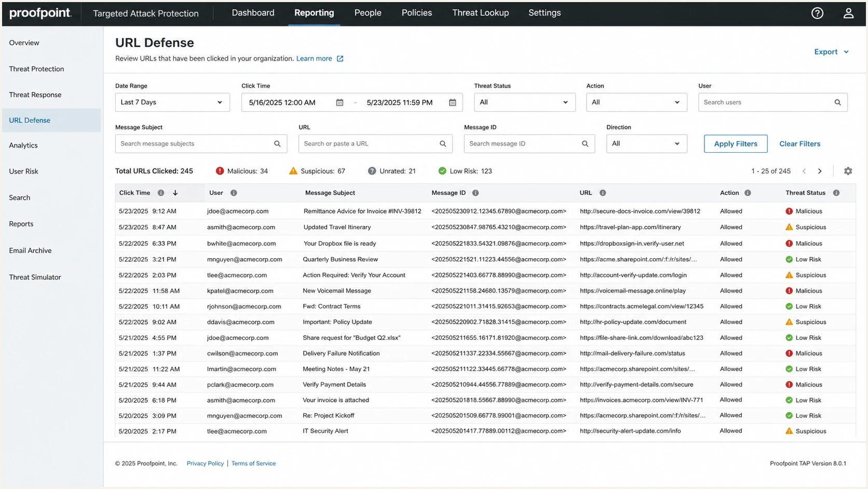Open the Action filter dropdown
This screenshot has height=489, width=868.
[636, 102]
